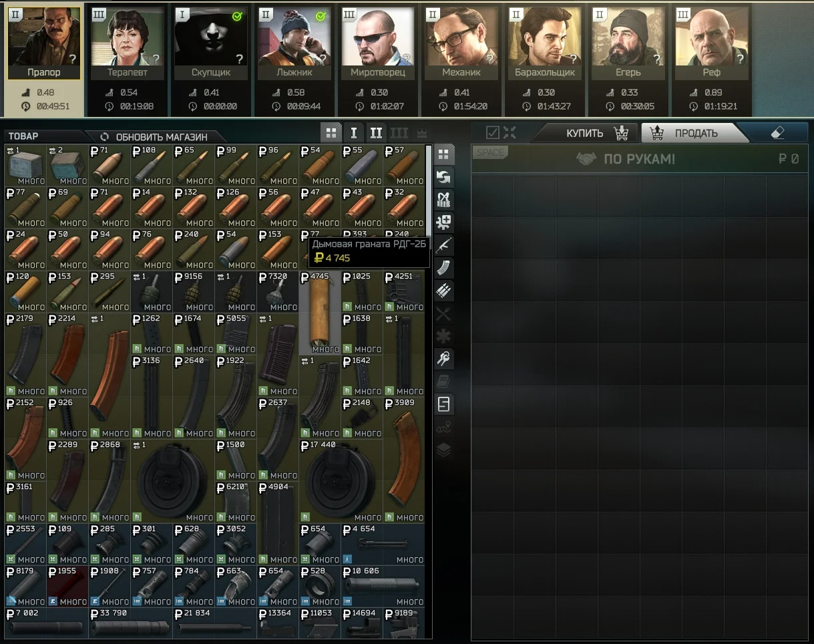This screenshot has height=644, width=814.
Task: Filter by gear and vests category
Action: pyautogui.click(x=443, y=200)
